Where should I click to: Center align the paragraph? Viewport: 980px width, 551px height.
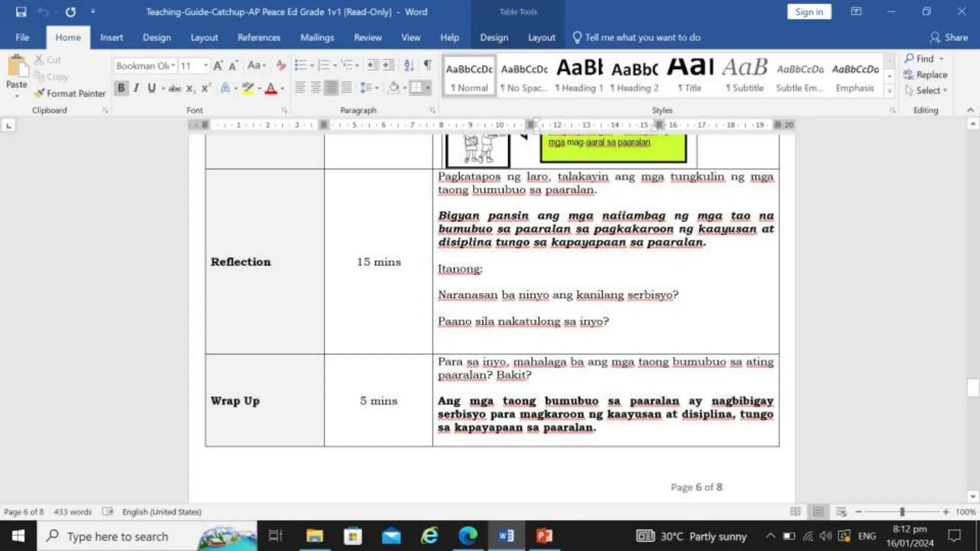tap(315, 88)
